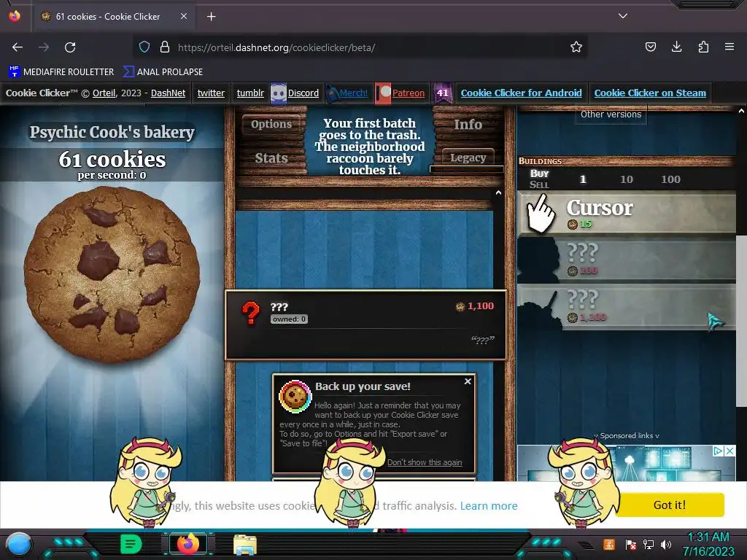Click the big chocolate chip cookie
The width and height of the screenshot is (747, 560).
pyautogui.click(x=112, y=275)
